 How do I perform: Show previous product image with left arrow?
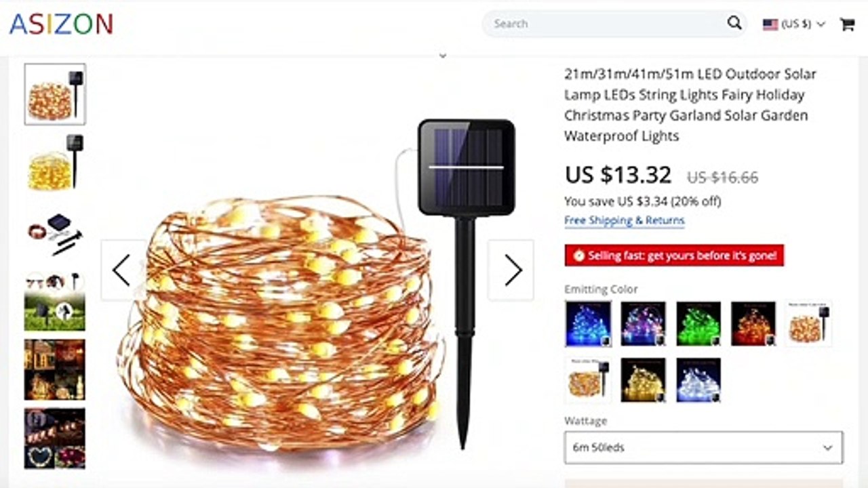[123, 270]
